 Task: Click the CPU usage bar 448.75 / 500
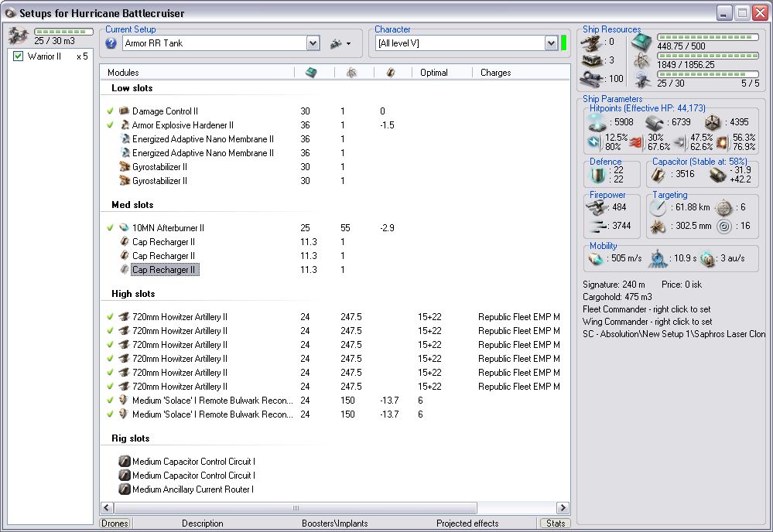(708, 37)
